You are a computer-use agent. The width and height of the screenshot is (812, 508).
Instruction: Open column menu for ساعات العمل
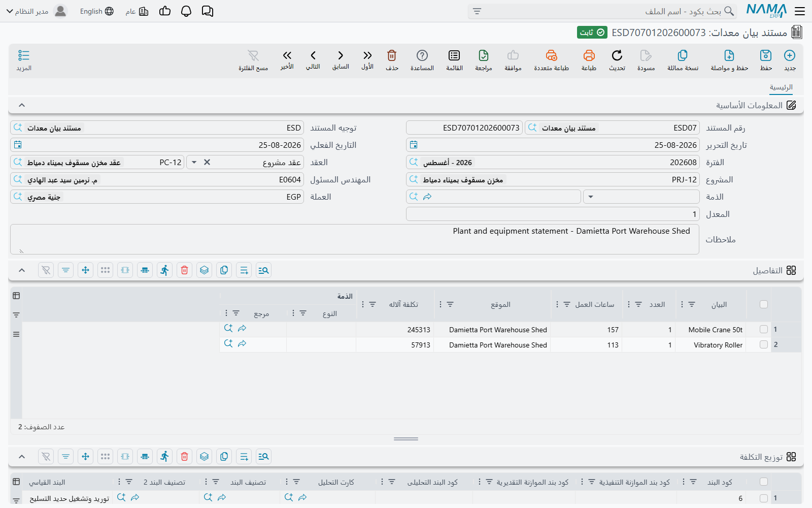click(x=557, y=304)
